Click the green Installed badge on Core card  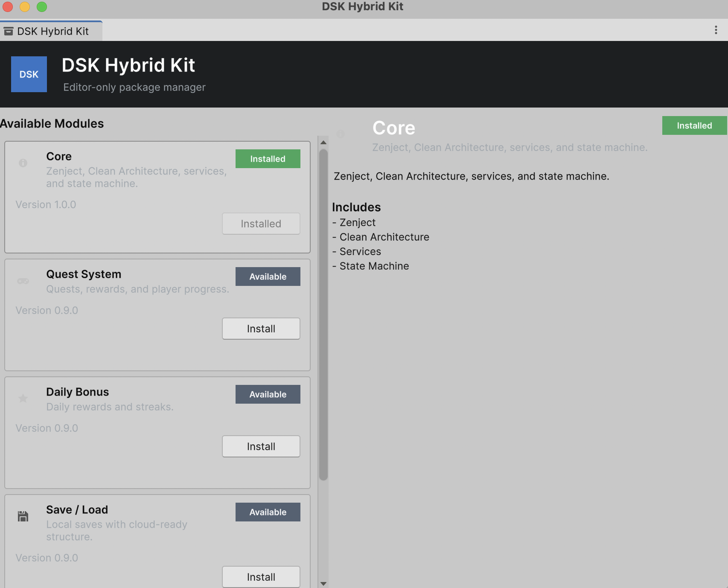[268, 159]
